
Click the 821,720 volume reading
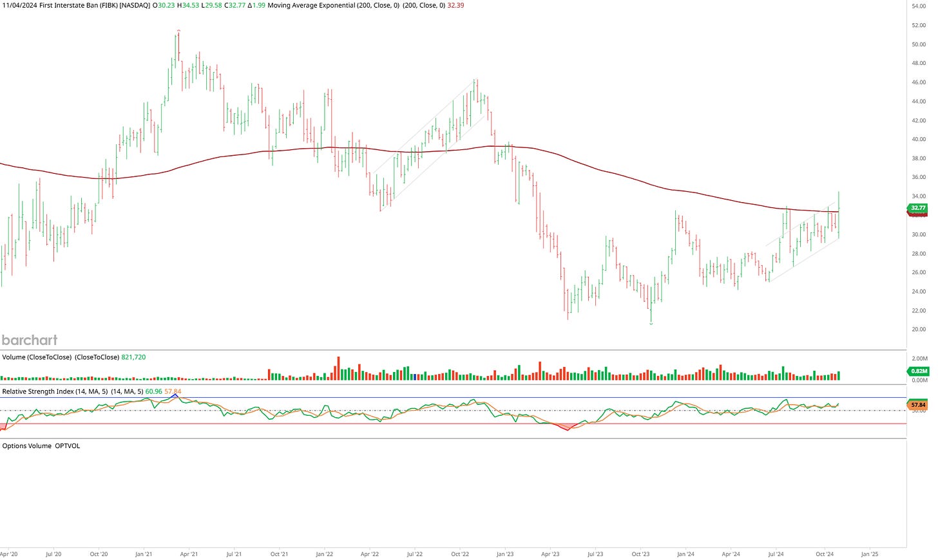point(133,357)
